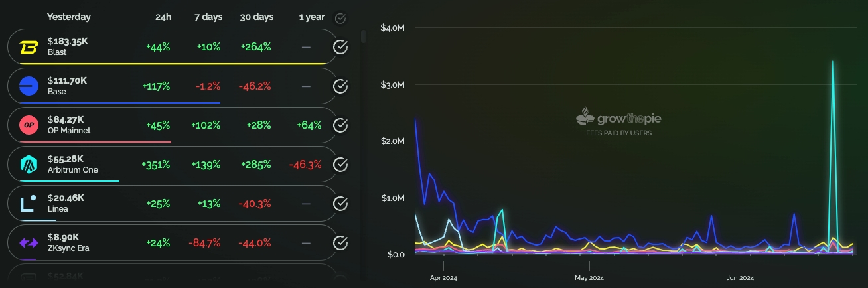Click the $1.0M y-axis label
Image resolution: width=868 pixels, height=288 pixels.
point(392,198)
